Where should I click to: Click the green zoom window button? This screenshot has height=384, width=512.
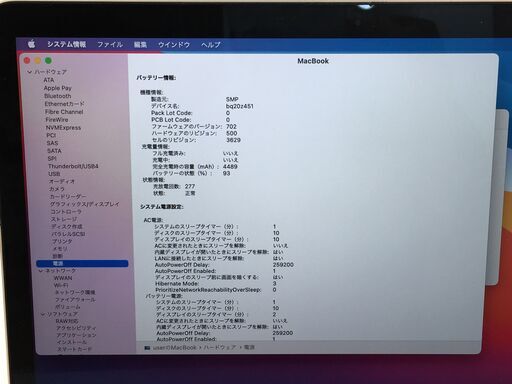(48, 60)
